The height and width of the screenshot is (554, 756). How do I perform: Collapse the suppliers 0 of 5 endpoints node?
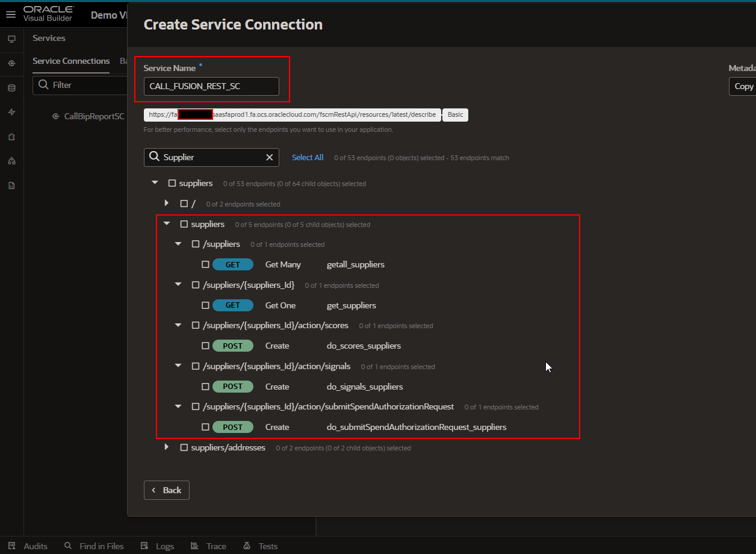[x=167, y=223]
